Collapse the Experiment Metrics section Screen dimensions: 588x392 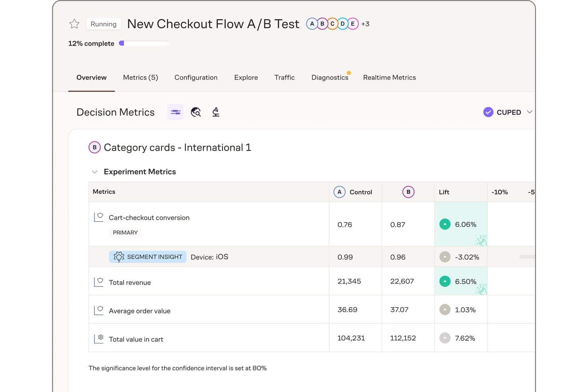click(x=95, y=172)
